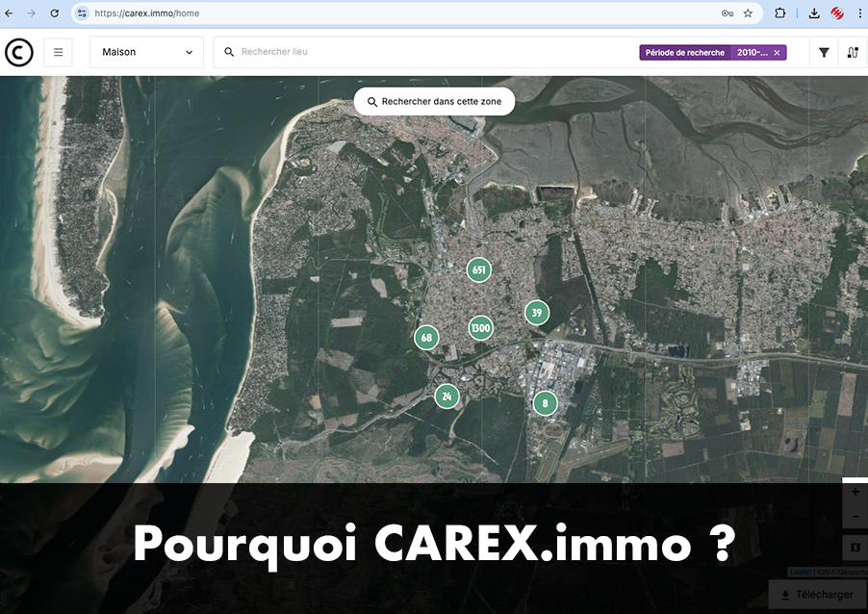868x614 pixels.
Task: Zoom in the map with plus button
Action: (855, 492)
